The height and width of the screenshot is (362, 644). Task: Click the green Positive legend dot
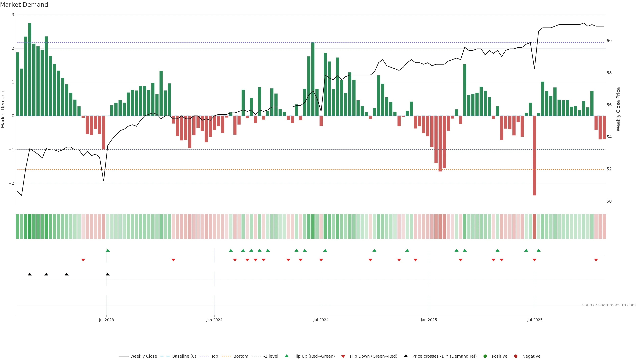click(x=485, y=356)
